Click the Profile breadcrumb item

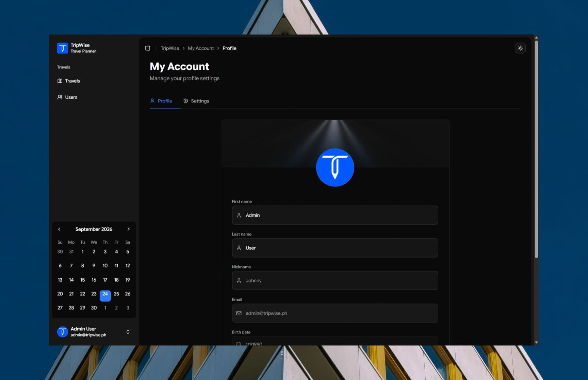tap(229, 48)
